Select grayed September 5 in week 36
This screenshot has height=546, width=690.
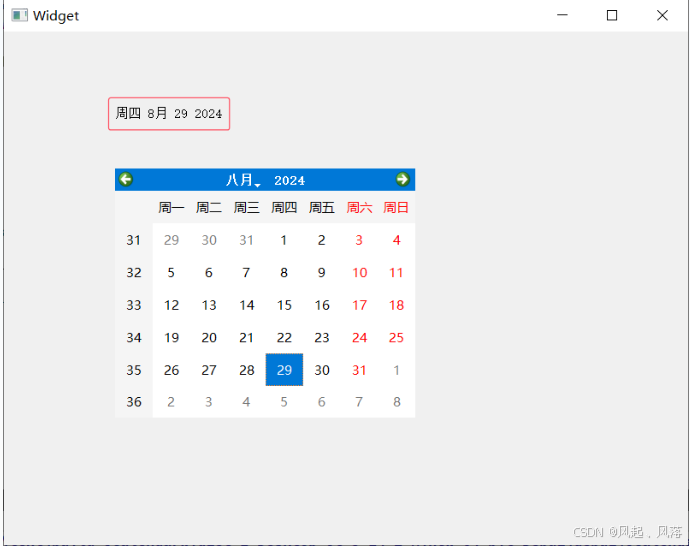pyautogui.click(x=284, y=402)
